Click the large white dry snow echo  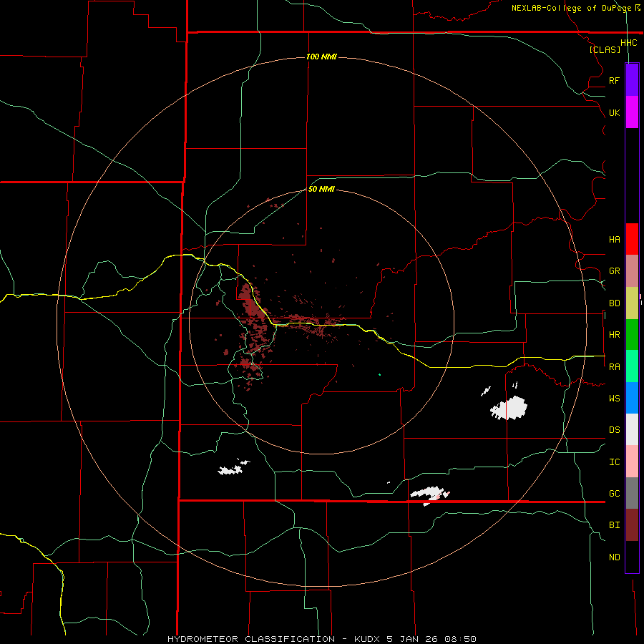[x=509, y=408]
